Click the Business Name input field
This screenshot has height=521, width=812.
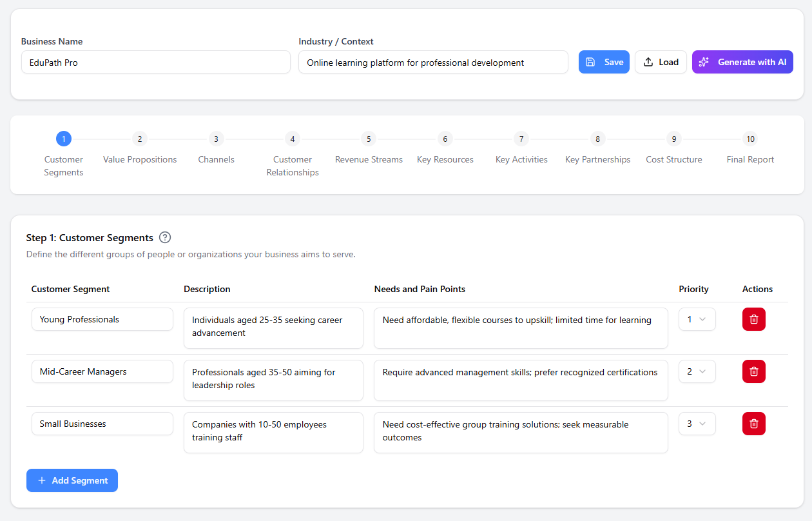[156, 62]
